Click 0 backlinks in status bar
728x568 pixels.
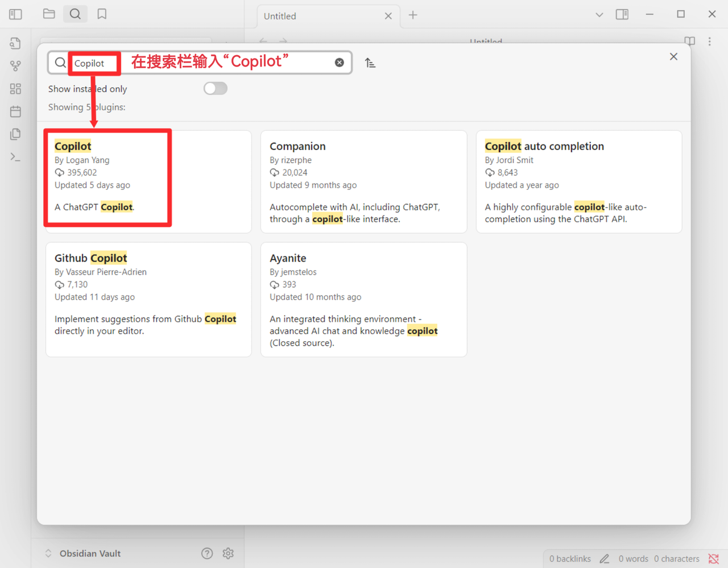click(x=570, y=559)
